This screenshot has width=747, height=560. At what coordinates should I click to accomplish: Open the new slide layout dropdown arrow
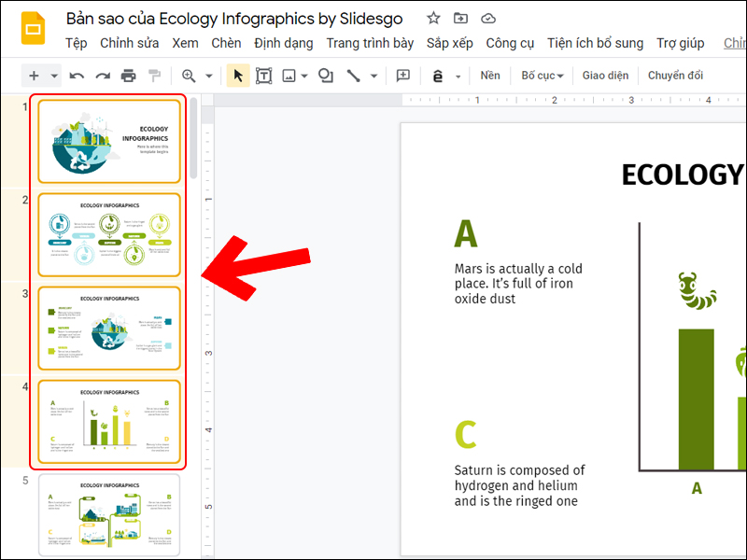point(55,76)
